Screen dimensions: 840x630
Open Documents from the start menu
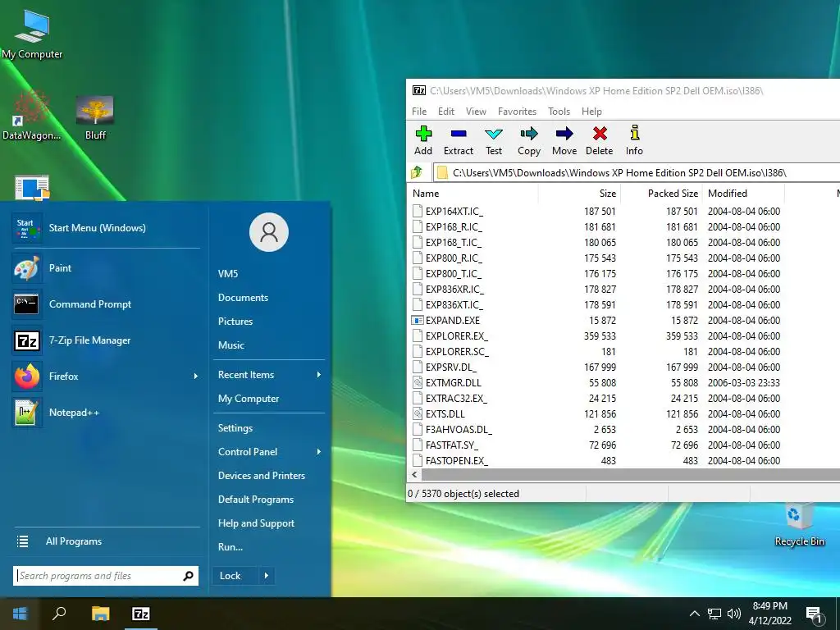point(243,298)
